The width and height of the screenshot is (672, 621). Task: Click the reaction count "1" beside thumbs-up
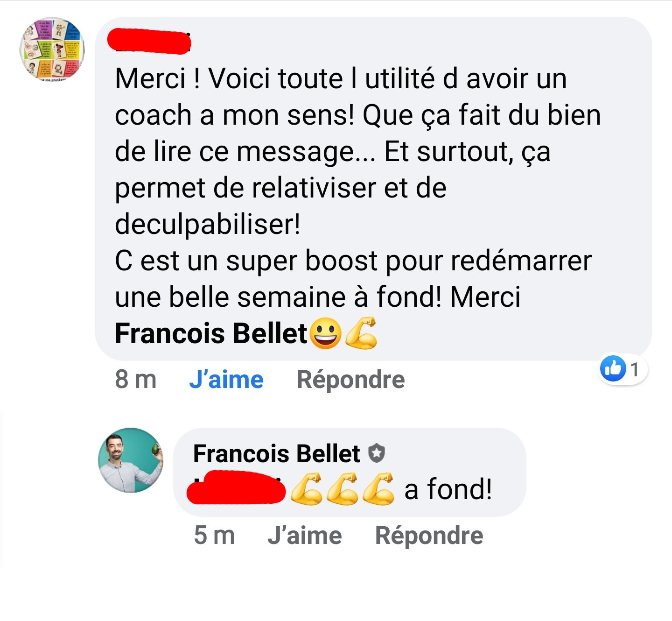pos(634,369)
